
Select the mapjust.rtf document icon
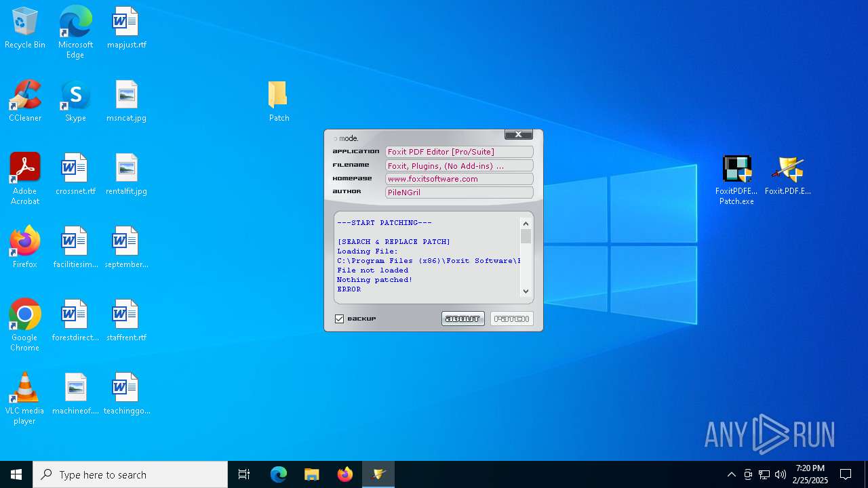point(126,28)
